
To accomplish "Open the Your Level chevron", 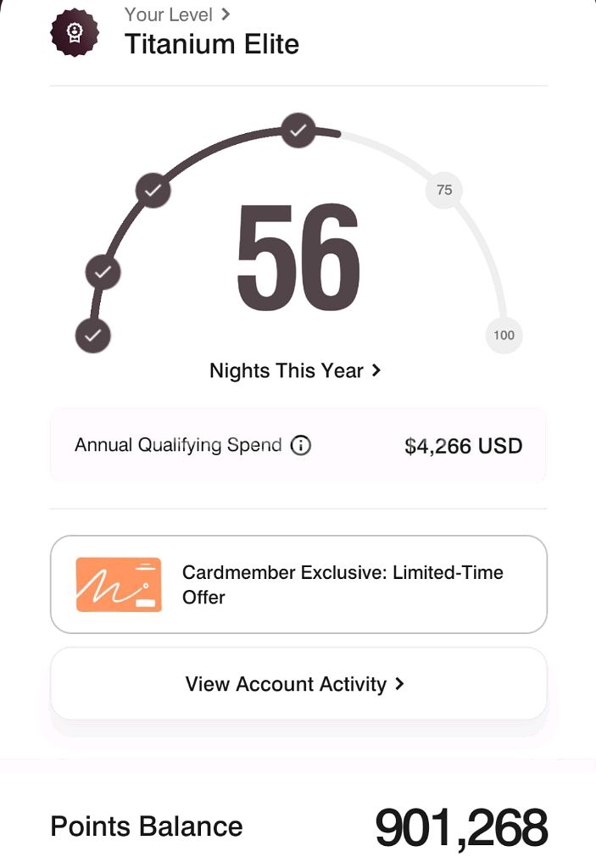I will pos(226,14).
